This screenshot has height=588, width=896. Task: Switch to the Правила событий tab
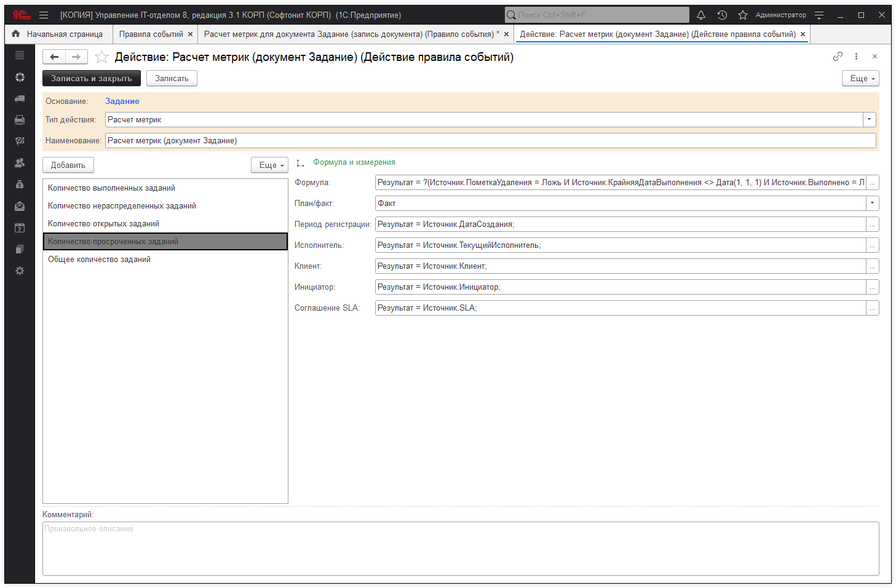pos(151,34)
